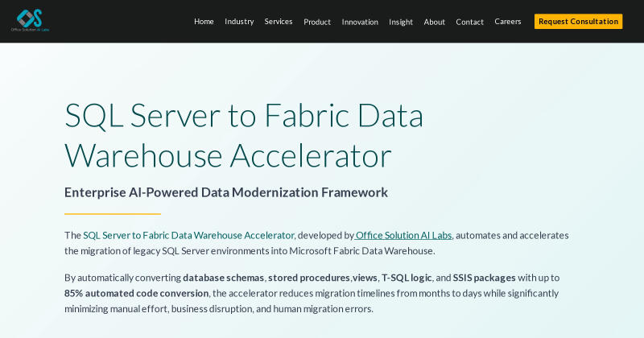The height and width of the screenshot is (338, 644).
Task: Click the Office Solution AI Labs logo
Action: pyautogui.click(x=30, y=21)
